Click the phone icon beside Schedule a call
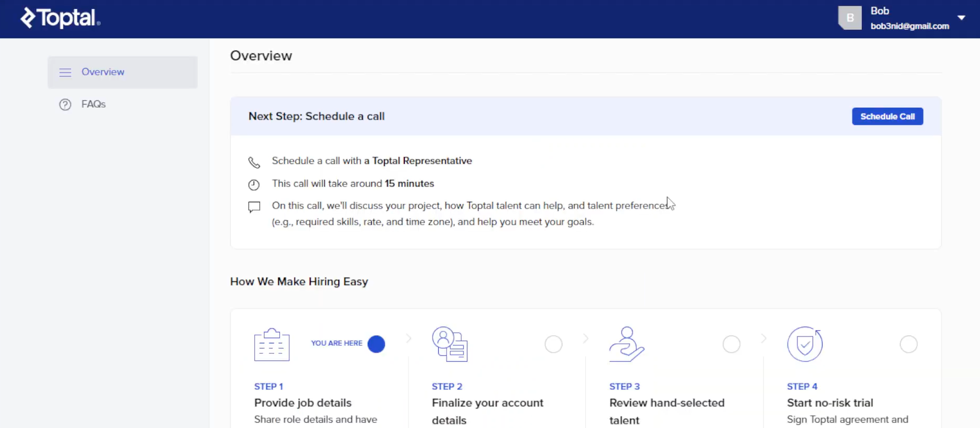Viewport: 980px width, 428px height. [254, 163]
